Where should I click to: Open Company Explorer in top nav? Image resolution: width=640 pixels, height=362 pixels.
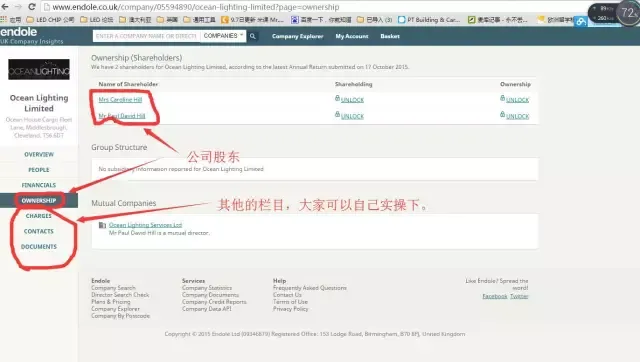pos(298,36)
